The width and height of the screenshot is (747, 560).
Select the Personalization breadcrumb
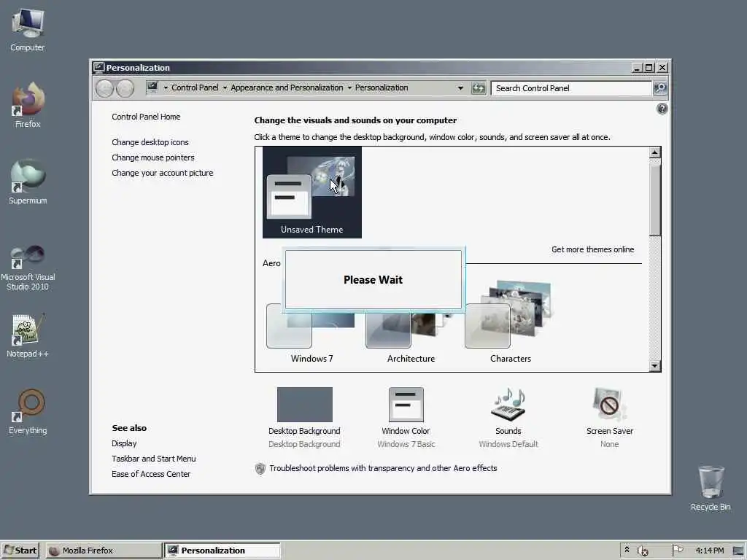tap(382, 87)
